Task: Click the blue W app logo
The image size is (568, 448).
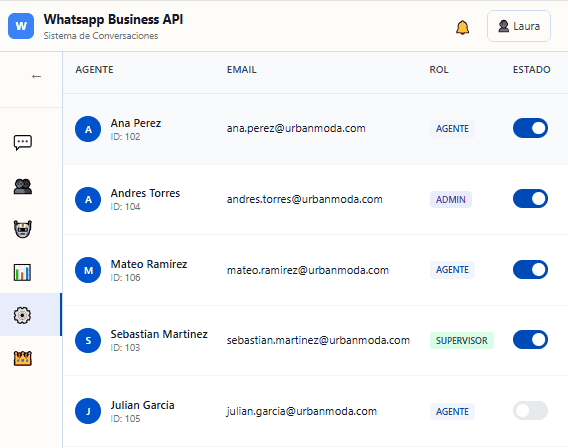Action: point(21,26)
